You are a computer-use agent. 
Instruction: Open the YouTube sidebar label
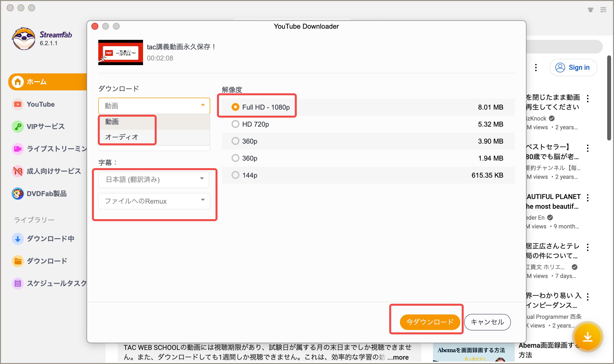tap(41, 104)
